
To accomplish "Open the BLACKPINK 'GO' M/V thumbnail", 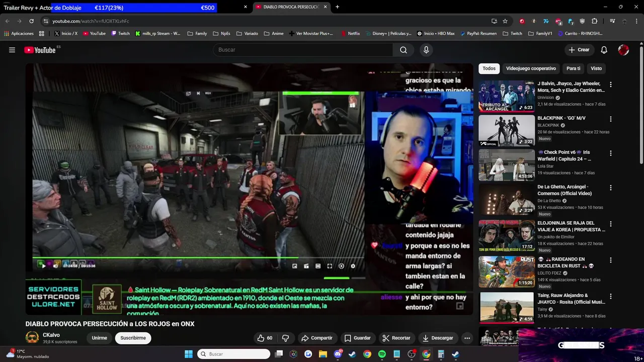I will [506, 131].
